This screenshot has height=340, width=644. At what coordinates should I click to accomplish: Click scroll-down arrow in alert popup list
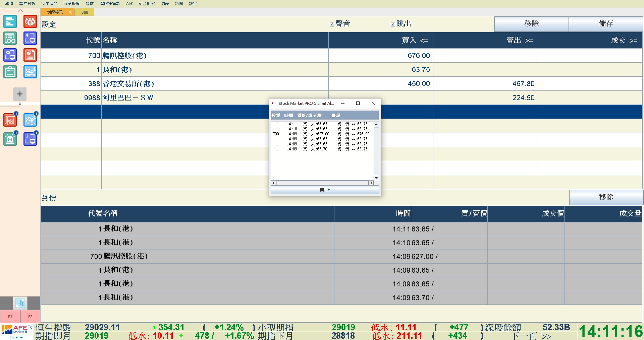[x=376, y=178]
